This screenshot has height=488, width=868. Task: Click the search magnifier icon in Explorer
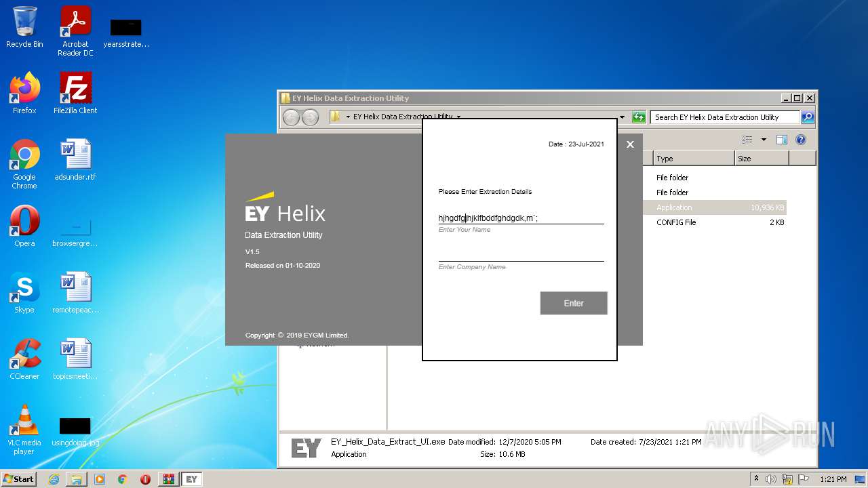[807, 117]
